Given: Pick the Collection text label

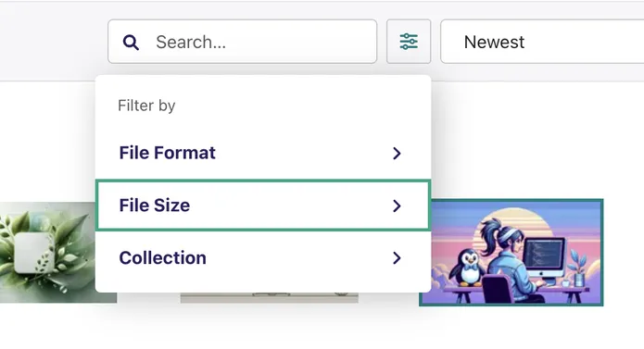Looking at the screenshot, I should 163,258.
